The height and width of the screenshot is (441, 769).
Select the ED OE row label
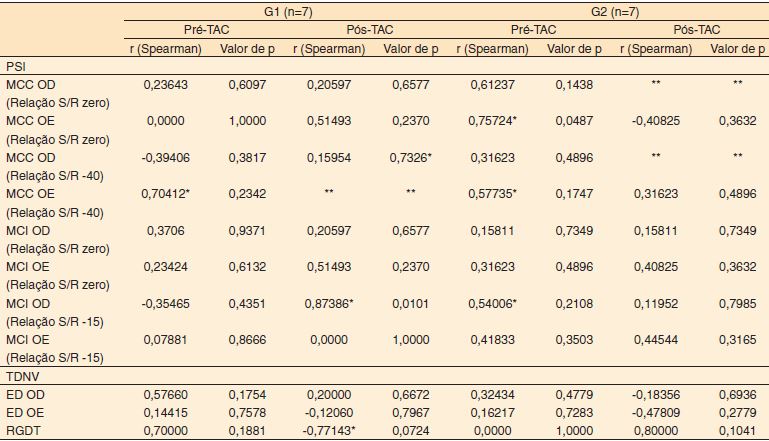click(x=26, y=412)
